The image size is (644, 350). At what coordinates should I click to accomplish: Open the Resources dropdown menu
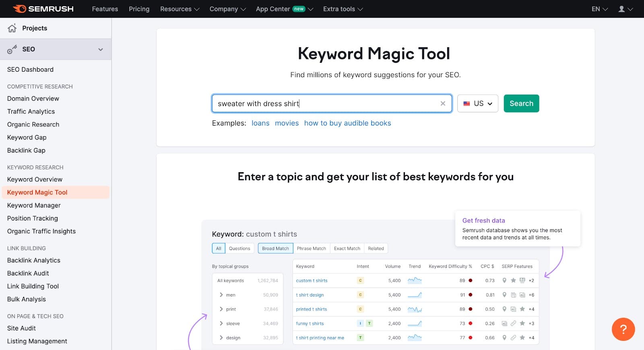tap(180, 9)
